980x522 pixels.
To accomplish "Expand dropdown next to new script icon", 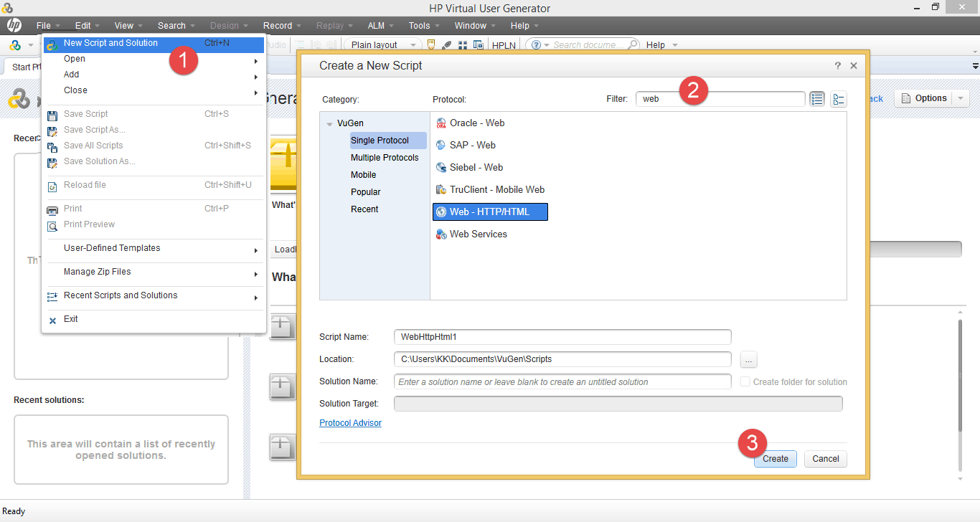I will pyautogui.click(x=29, y=45).
